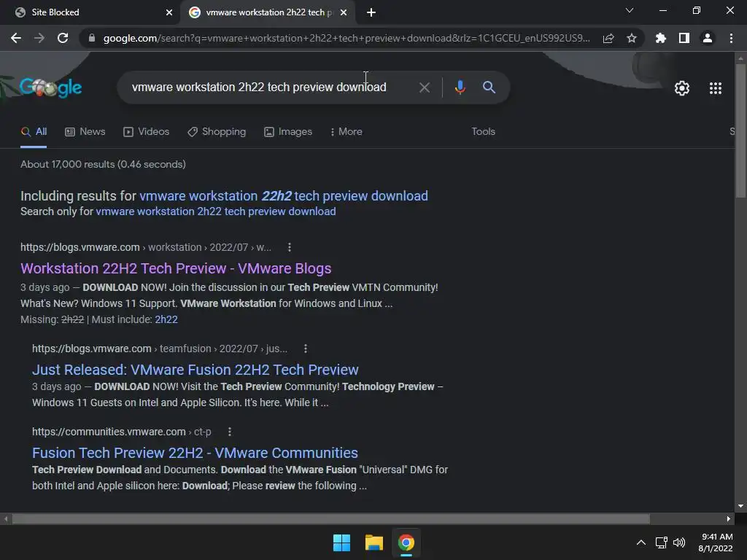
Task: Expand the tab search chevron
Action: coord(630,10)
